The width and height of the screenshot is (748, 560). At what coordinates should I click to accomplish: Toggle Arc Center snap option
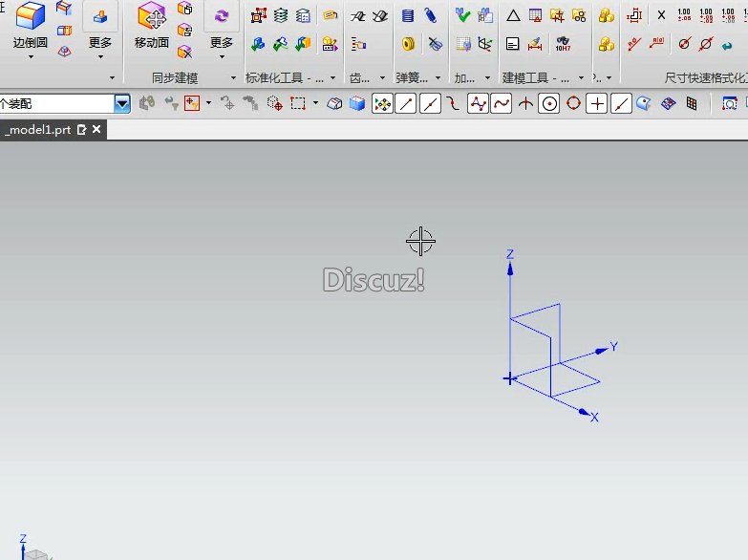click(549, 103)
